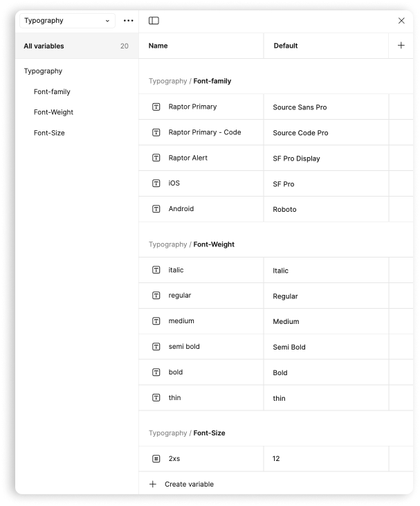Click the string type icon beside Raptor Primary
The width and height of the screenshot is (420, 506).
[x=156, y=107]
